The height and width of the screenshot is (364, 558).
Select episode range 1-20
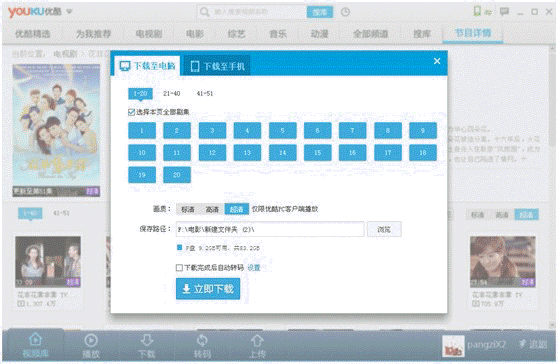[x=140, y=94]
